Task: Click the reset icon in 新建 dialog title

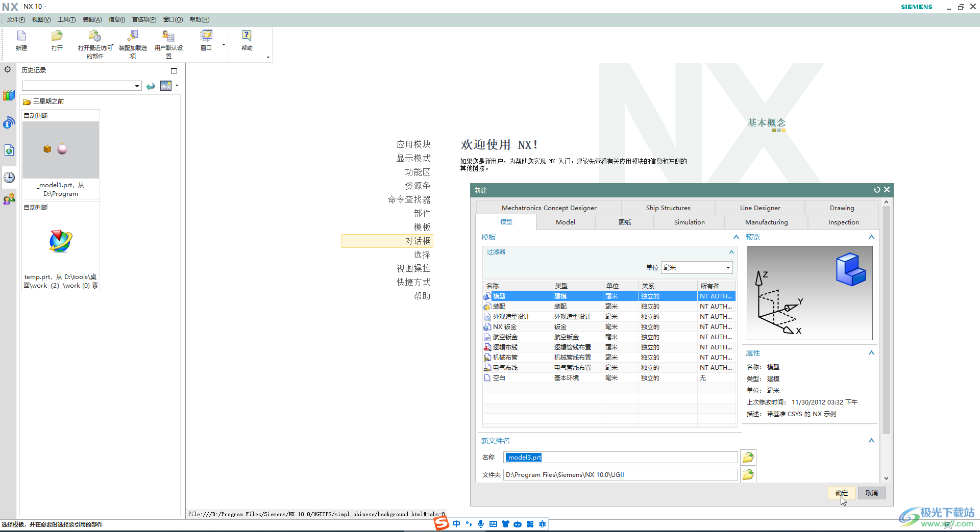Action: 877,190
